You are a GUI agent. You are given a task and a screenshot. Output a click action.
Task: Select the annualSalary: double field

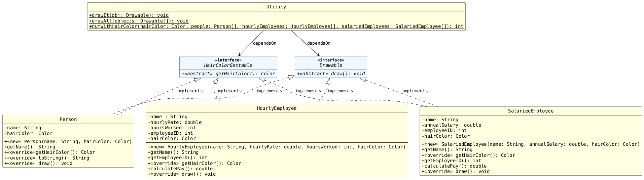[451, 125]
